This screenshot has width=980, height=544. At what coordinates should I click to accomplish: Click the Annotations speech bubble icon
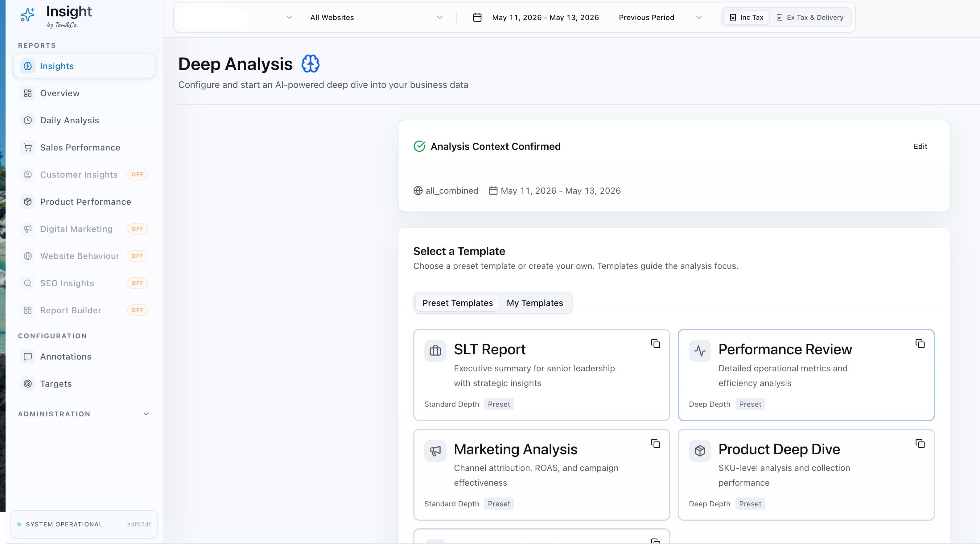click(28, 357)
